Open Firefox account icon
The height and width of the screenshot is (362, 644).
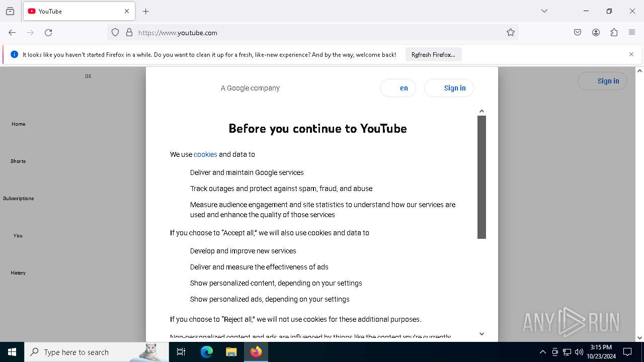(x=596, y=33)
